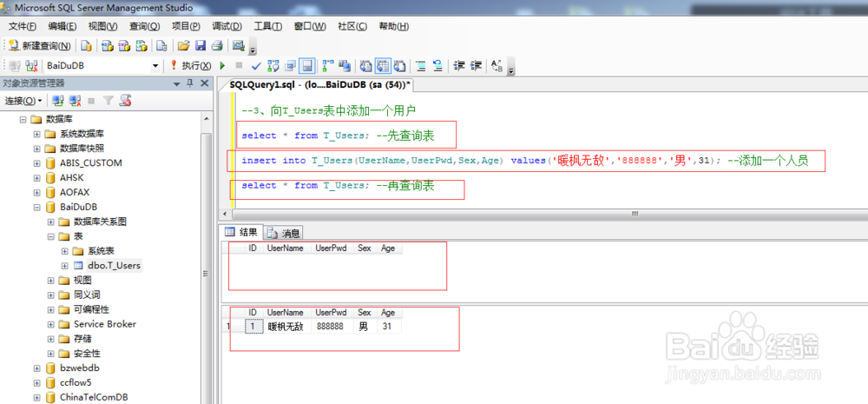The image size is (868, 404).
Task: Collapse the BaiDuDB database node
Action: (x=37, y=207)
